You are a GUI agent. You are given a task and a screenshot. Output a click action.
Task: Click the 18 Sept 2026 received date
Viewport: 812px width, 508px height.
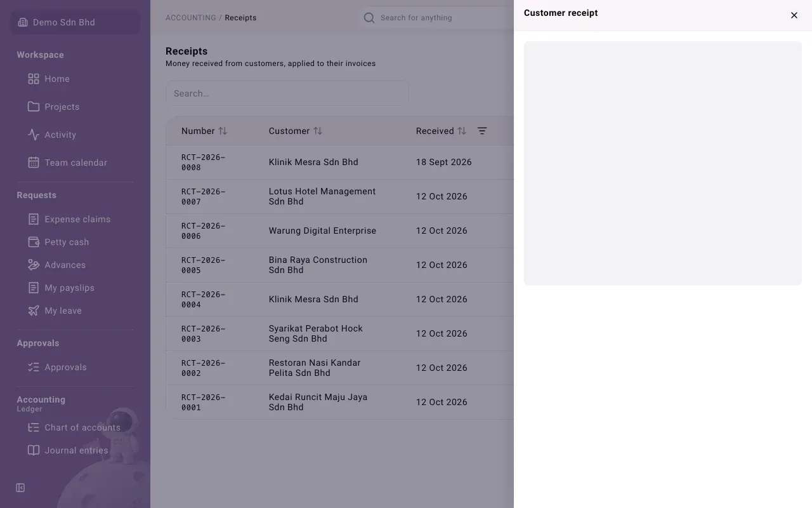[444, 162]
